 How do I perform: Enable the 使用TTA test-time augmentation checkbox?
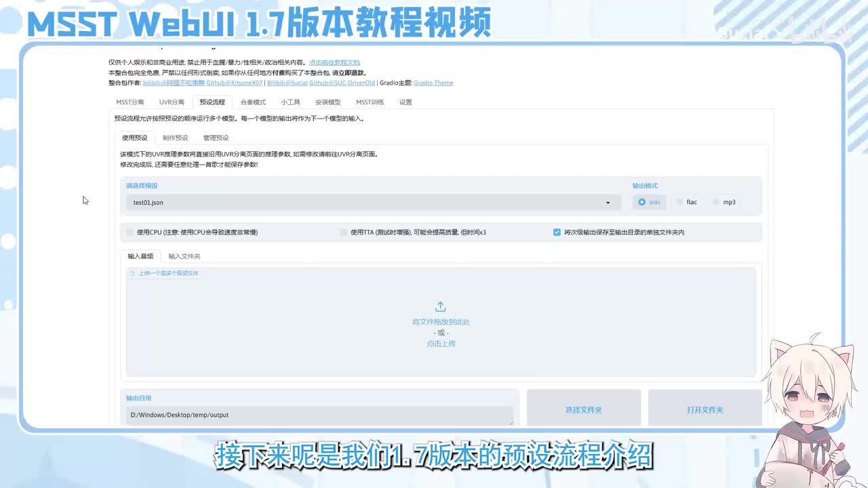click(x=344, y=232)
